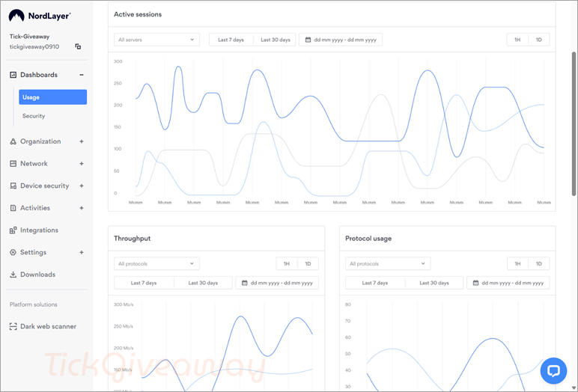
Task: Click the Downloads arrow icon
Action: (13, 275)
